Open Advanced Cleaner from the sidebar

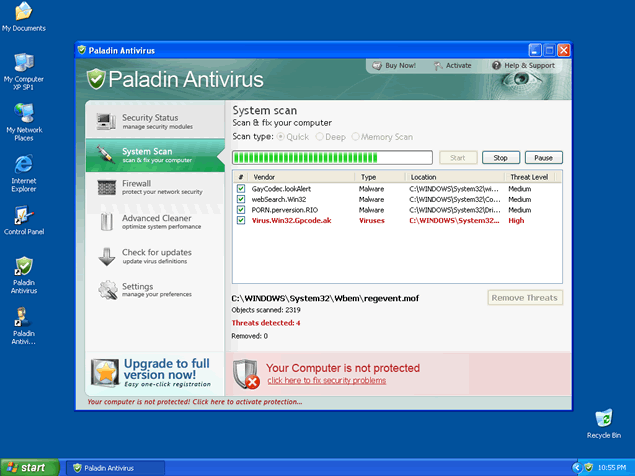coord(155,222)
